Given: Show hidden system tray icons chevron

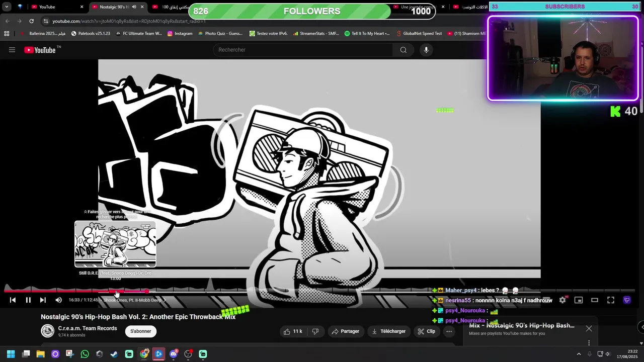Looking at the screenshot, I should [579, 354].
